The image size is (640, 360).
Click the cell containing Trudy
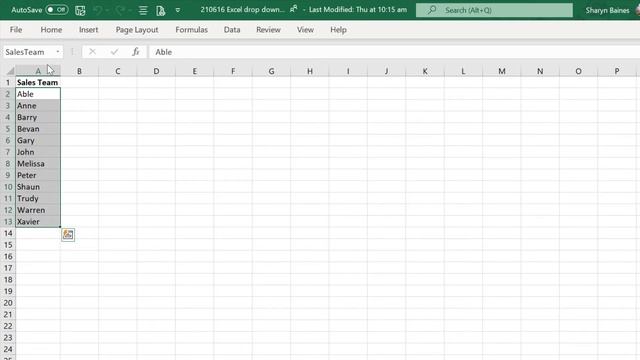[38, 198]
